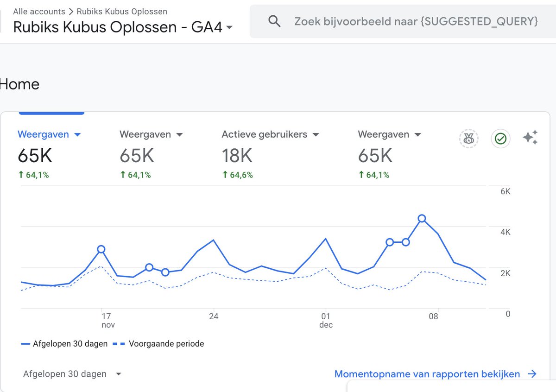556x392 pixels.
Task: Click the 'Rubiks Kubus Oplossen' breadcrumb link
Action: [122, 12]
